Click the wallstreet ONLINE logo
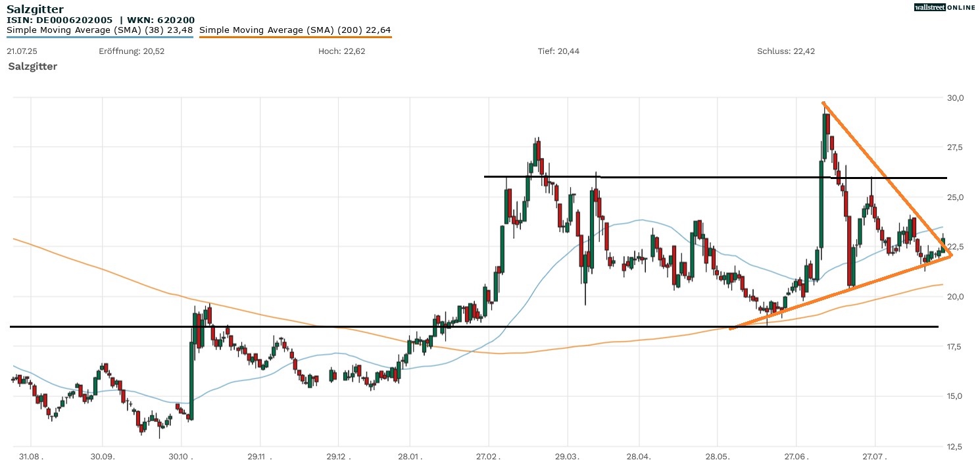 click(944, 7)
